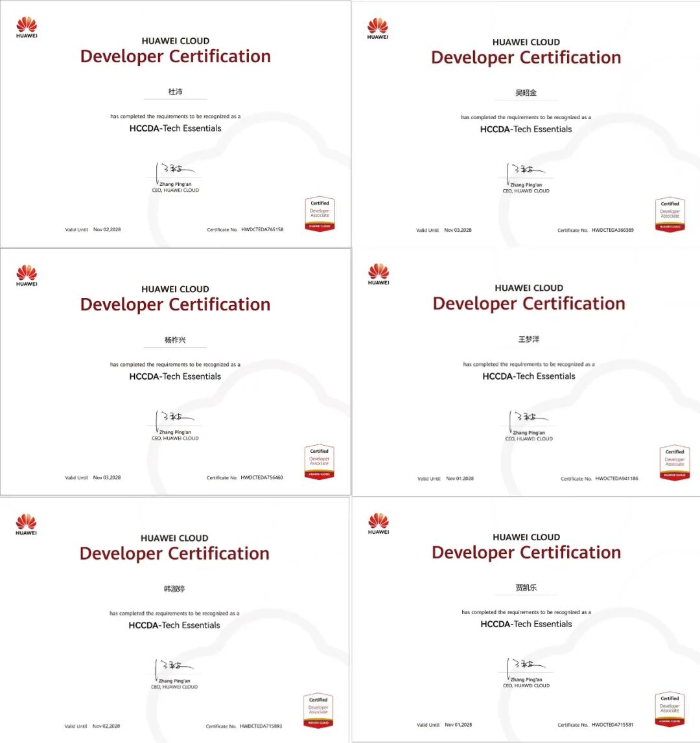This screenshot has height=743, width=700.
Task: Click the Huawei logo on 杨祚兴's certificate
Action: click(27, 275)
